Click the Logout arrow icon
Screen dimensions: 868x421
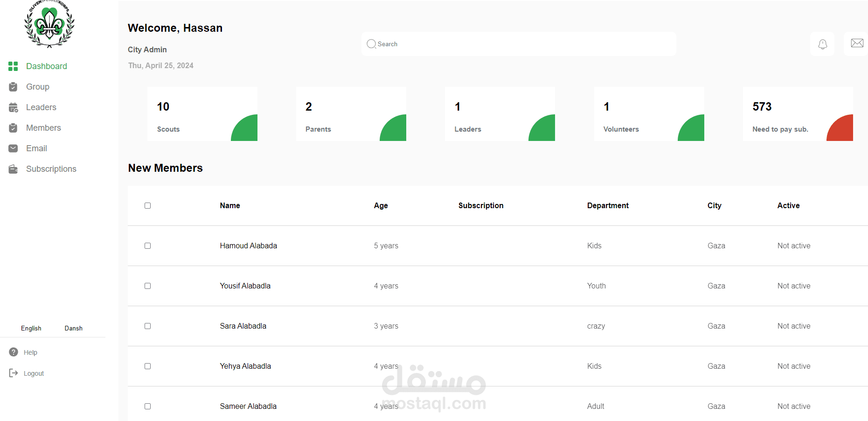[x=14, y=372]
